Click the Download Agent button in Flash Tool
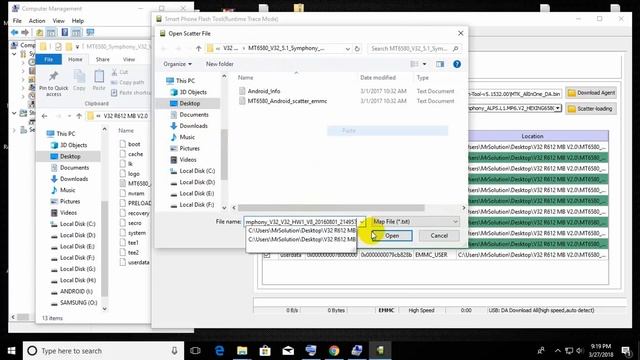Image resolution: width=640 pixels, height=360 pixels. point(591,93)
